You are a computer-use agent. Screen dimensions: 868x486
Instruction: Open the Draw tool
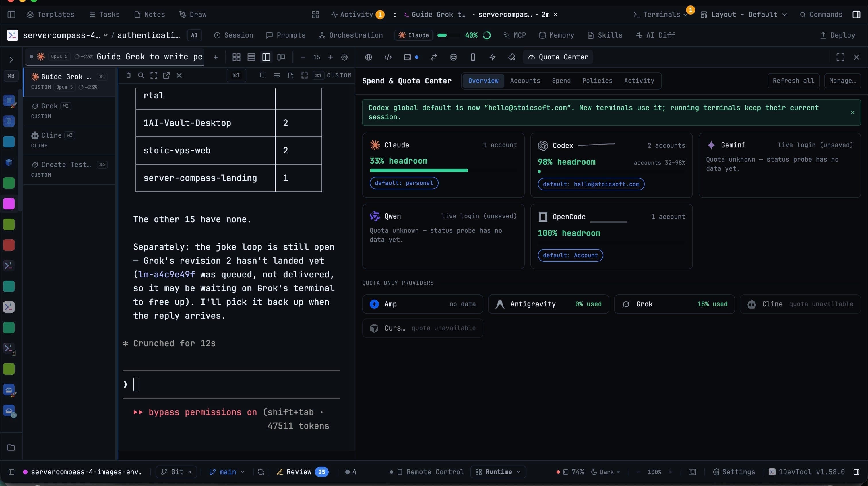(x=193, y=14)
